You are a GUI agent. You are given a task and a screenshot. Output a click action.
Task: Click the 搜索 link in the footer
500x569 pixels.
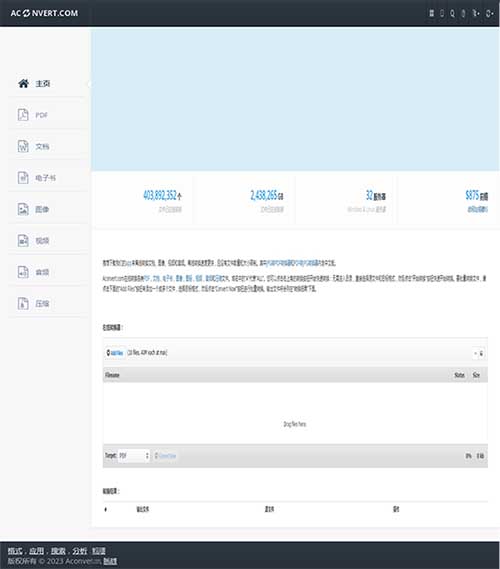point(58,551)
